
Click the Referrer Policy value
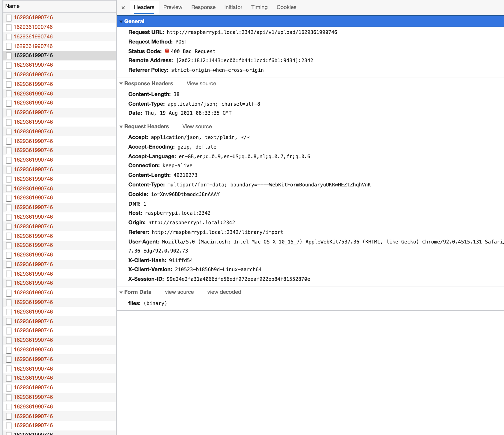pyautogui.click(x=217, y=70)
